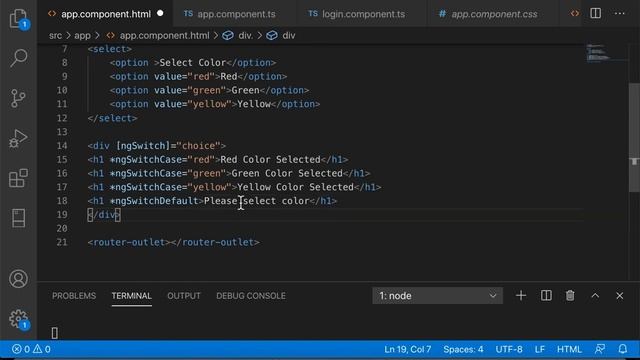Click 'Yellow Color Selected' text on line 17
The image size is (640, 360).
pyautogui.click(x=296, y=187)
